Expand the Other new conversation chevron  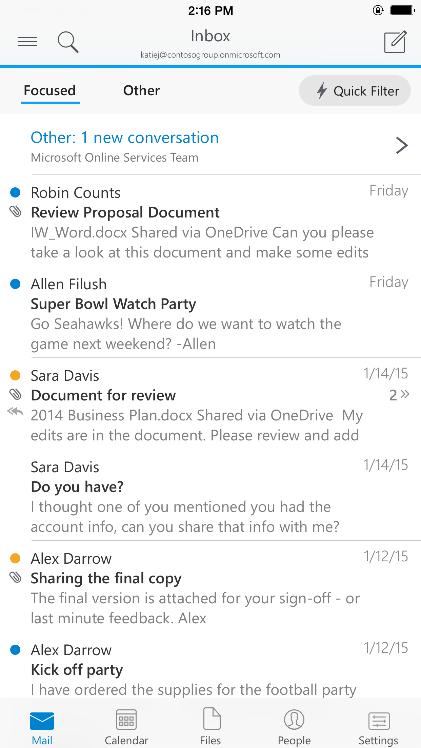(402, 145)
